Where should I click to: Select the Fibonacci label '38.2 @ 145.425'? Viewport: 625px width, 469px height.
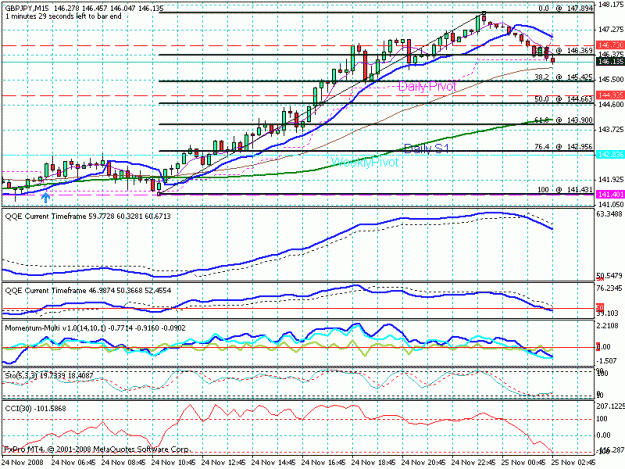coord(564,77)
